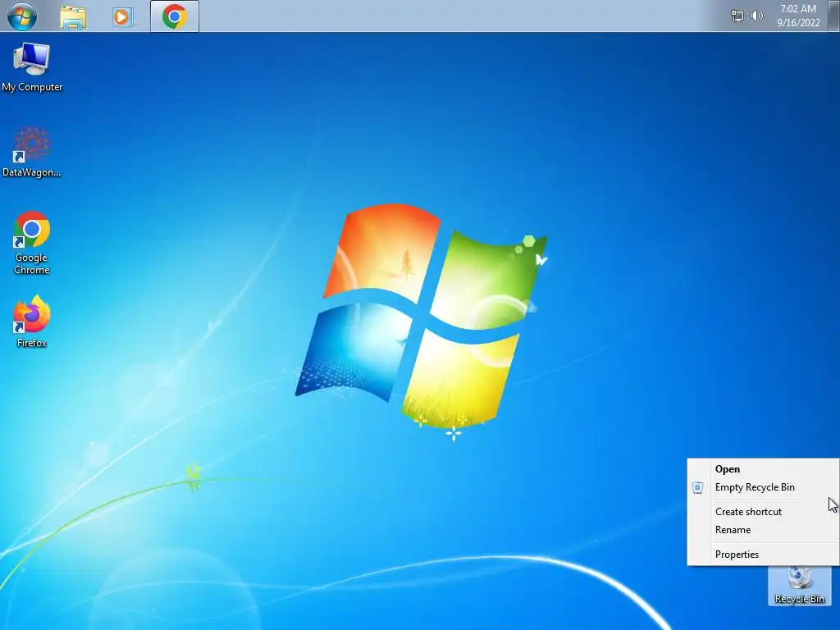Open the Windows Start orb
The image size is (840, 630).
[22, 16]
